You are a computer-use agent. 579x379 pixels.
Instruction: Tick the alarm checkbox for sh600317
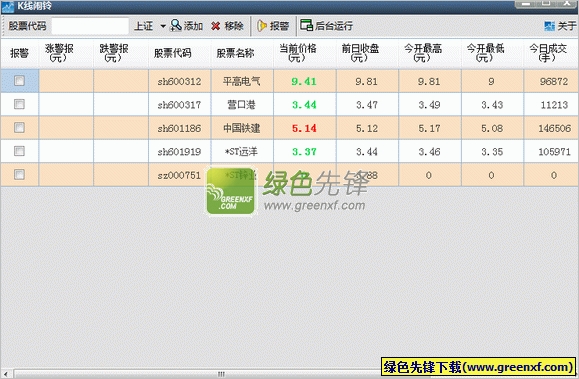(x=19, y=104)
